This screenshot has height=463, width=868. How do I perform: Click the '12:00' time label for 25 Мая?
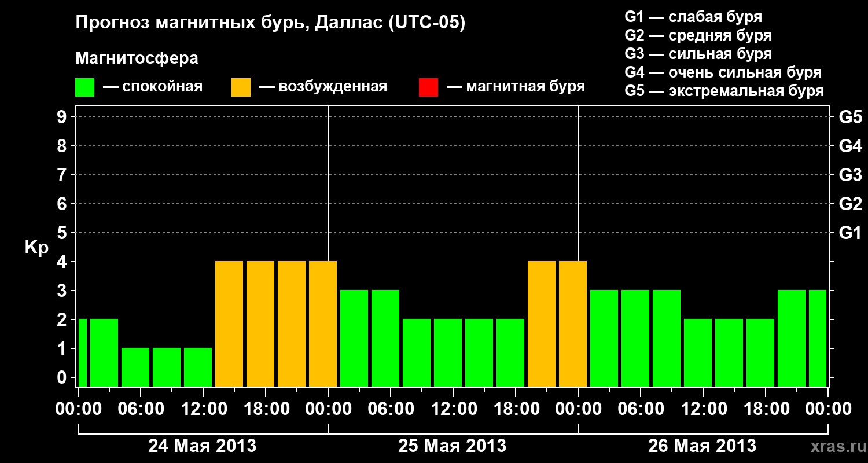pyautogui.click(x=453, y=409)
